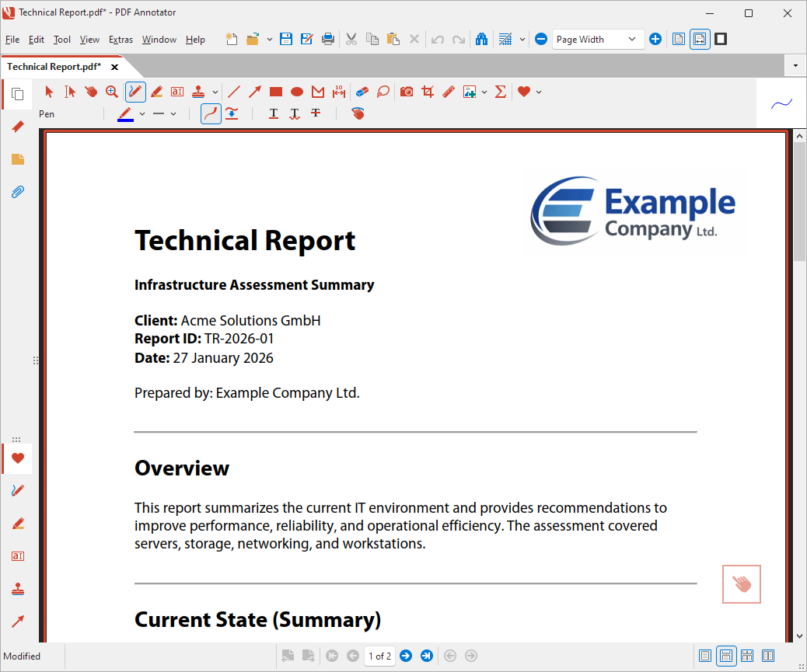Select the Pen tool
Screen dimensions: 807x672
[x=135, y=92]
